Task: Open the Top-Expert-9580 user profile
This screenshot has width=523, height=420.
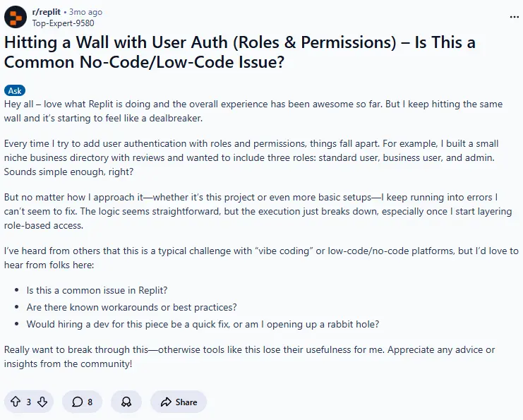Action: click(63, 22)
